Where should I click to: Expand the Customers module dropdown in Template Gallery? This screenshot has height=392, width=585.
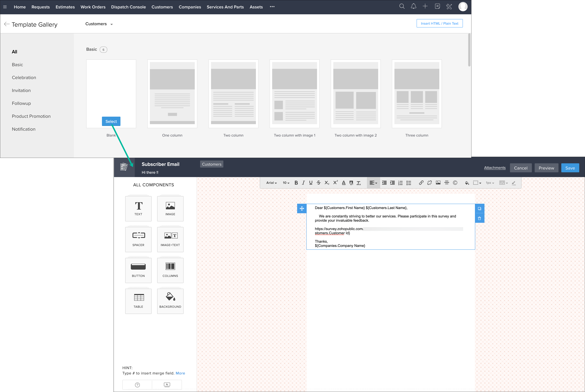pos(99,24)
